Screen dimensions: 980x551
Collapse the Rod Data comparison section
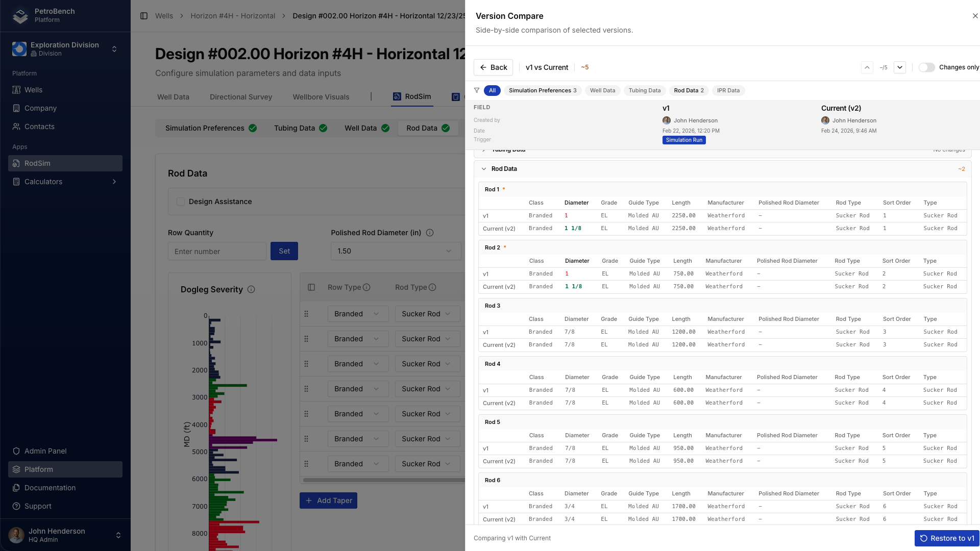click(x=484, y=168)
